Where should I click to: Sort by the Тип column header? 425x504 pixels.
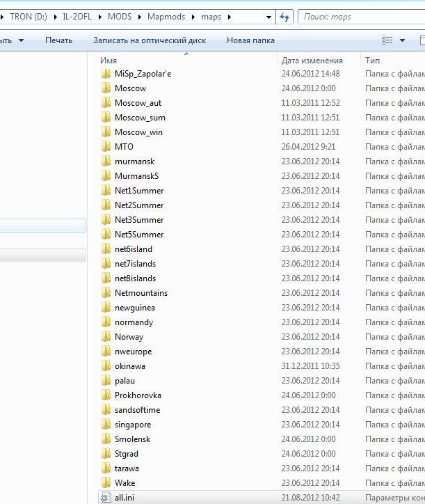click(372, 61)
